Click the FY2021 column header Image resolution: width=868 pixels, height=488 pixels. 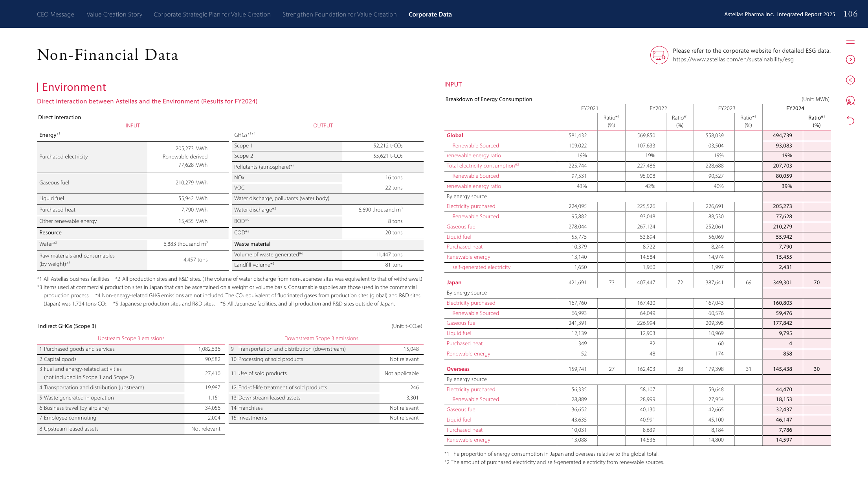click(x=590, y=108)
